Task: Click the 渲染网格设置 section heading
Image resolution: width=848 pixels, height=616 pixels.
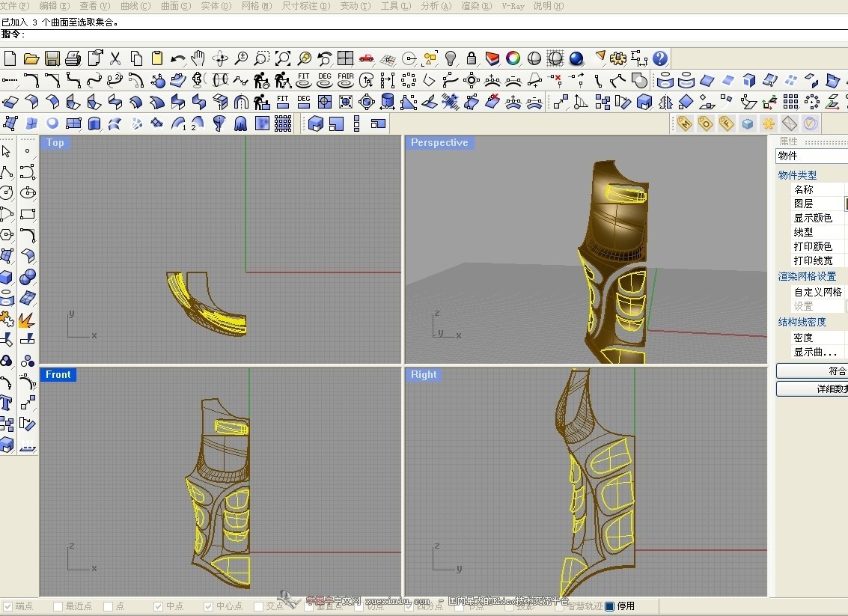Action: pos(807,276)
